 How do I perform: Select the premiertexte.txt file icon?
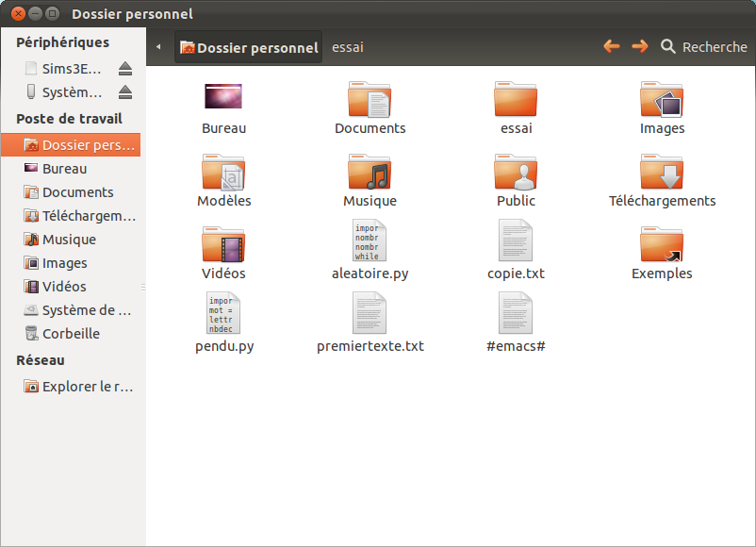click(x=370, y=313)
